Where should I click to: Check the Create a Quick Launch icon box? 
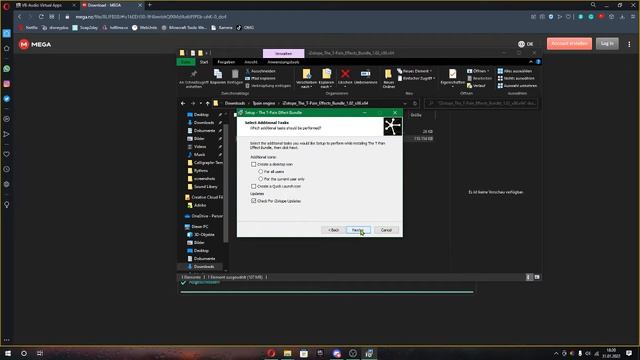coord(253,186)
